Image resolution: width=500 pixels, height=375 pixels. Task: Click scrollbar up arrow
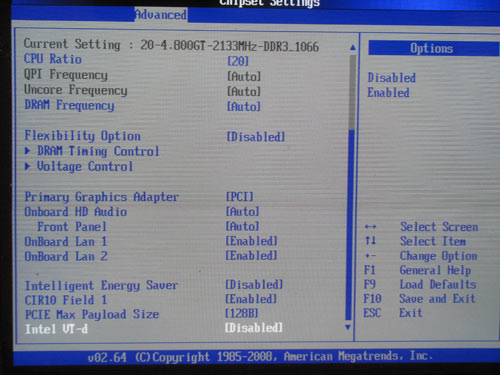pos(353,48)
